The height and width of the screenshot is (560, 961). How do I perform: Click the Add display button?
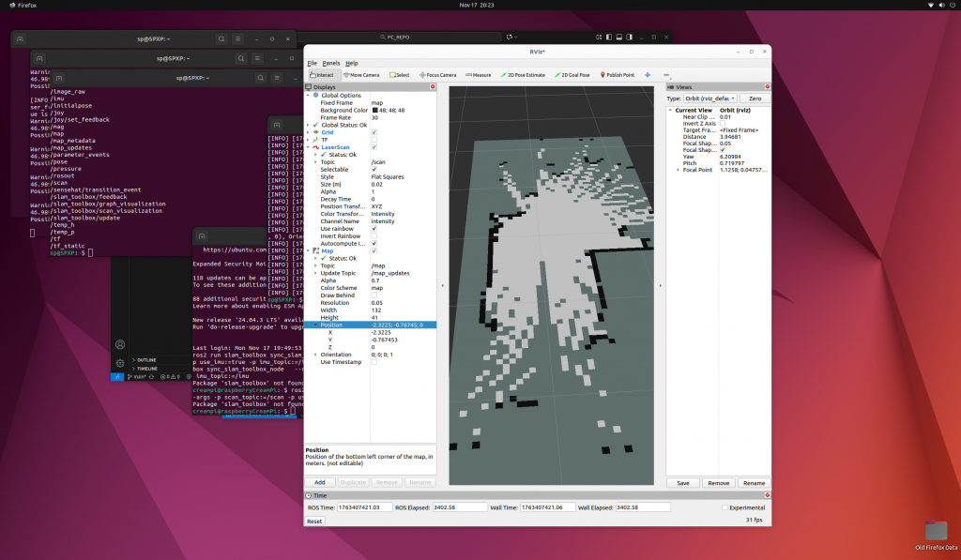click(319, 482)
